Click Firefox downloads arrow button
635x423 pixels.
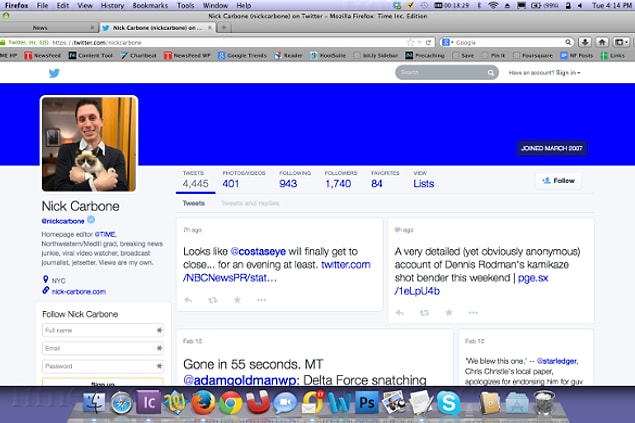[585, 42]
